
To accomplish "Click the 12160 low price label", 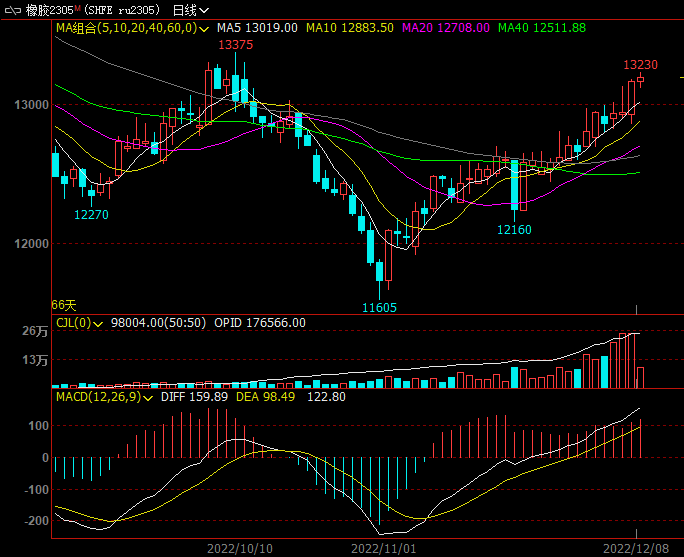I will click(x=514, y=230).
